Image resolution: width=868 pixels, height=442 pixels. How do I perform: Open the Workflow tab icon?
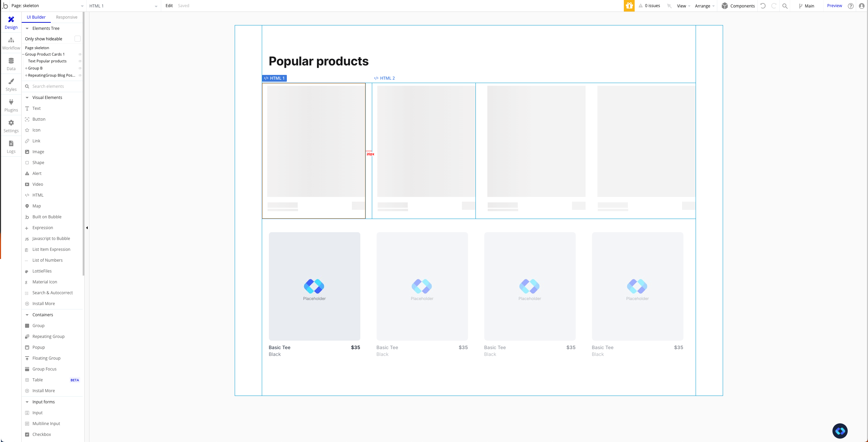click(x=11, y=40)
